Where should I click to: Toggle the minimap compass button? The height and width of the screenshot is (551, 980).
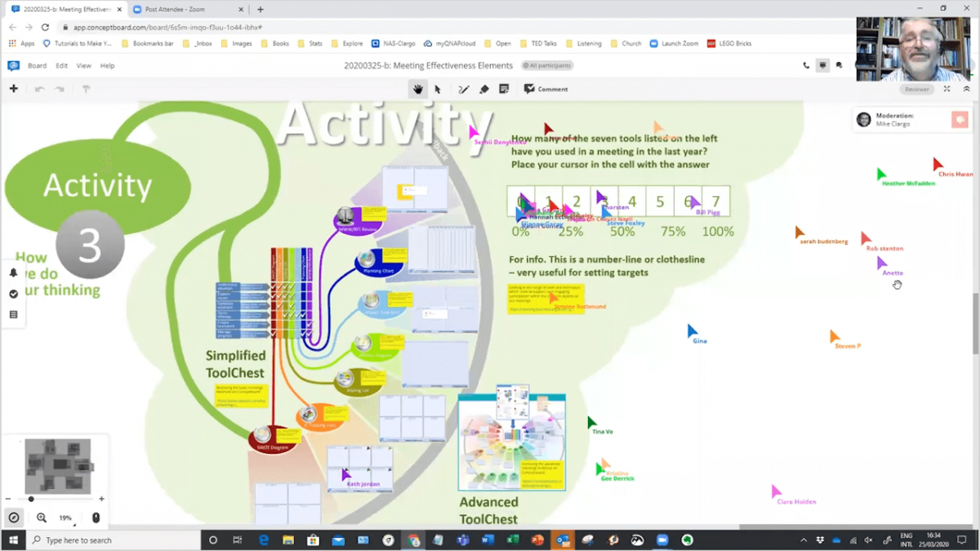coord(14,518)
